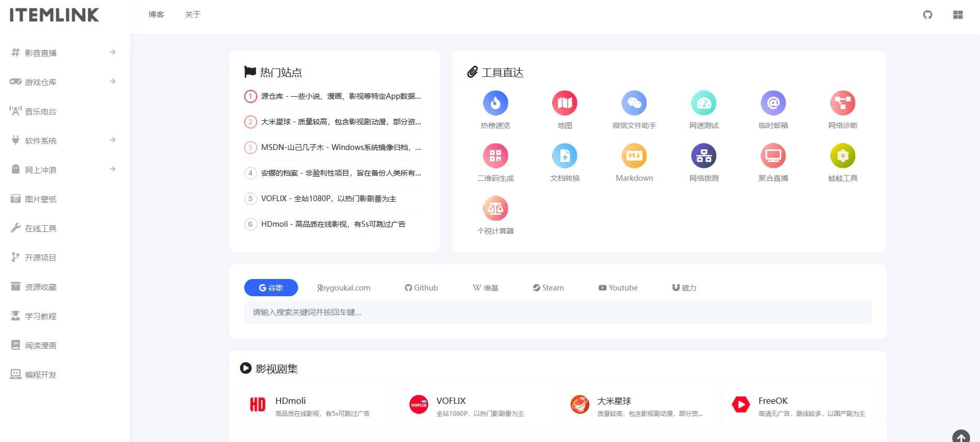The width and height of the screenshot is (980, 442).
Task: Open the GitHub icon in header
Action: coord(928,15)
